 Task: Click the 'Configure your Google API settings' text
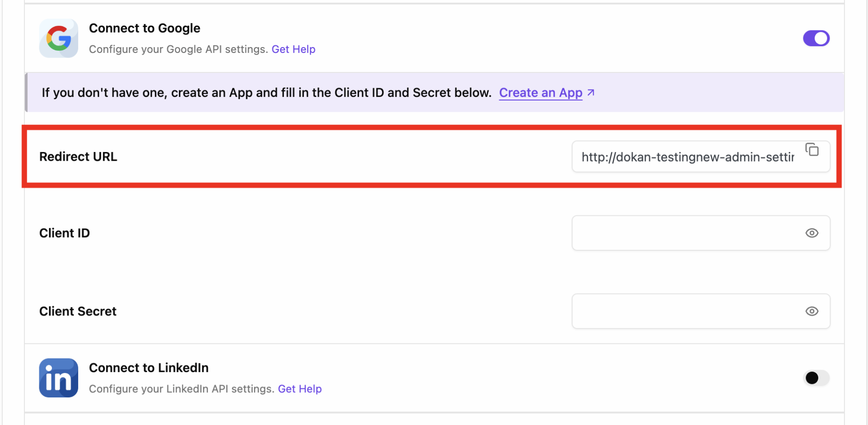pyautogui.click(x=179, y=49)
